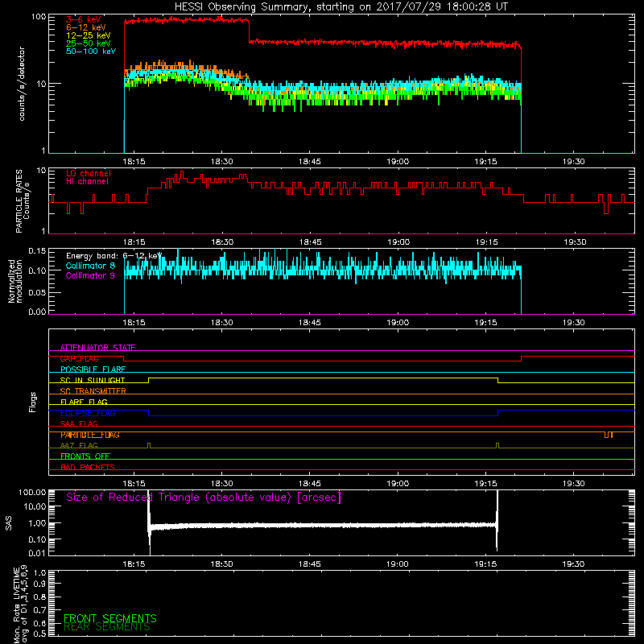Click the 0.01 y-axis value on SAS plot

click(37, 553)
